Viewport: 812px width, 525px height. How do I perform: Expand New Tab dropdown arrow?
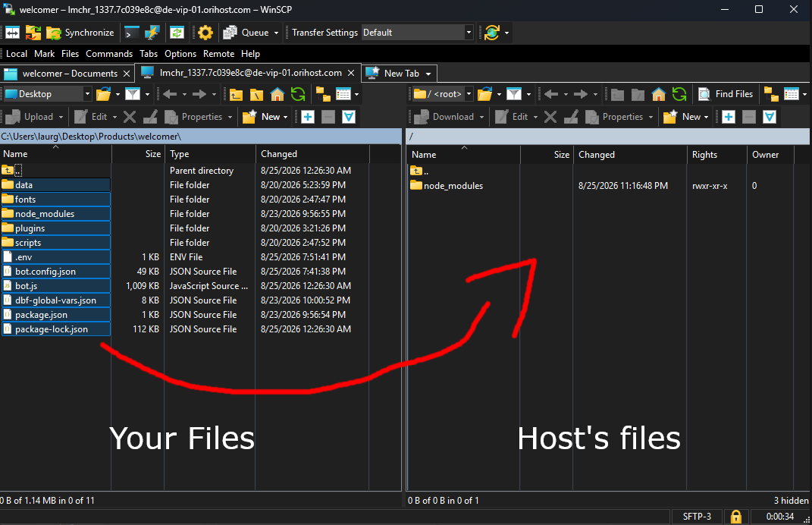428,74
